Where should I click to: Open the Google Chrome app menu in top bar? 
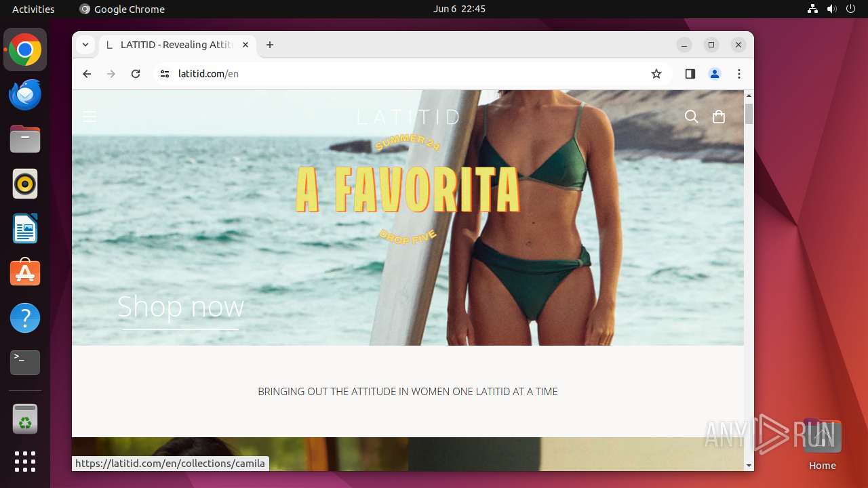click(x=122, y=9)
